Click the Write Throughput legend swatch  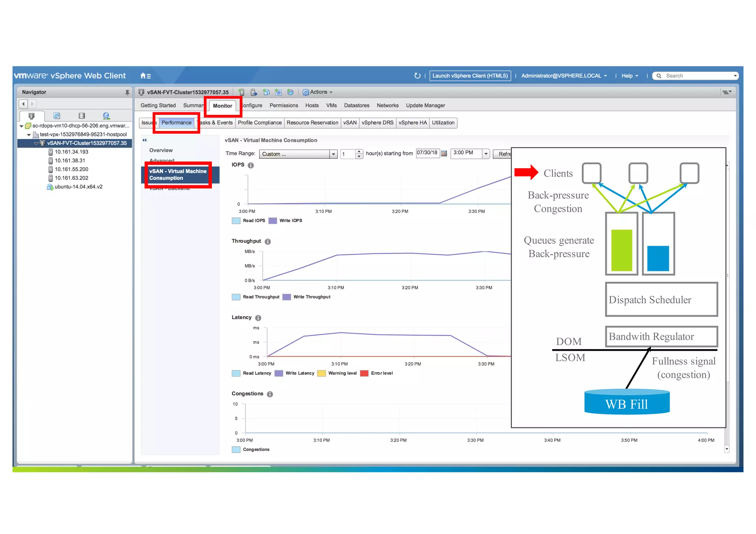pyautogui.click(x=286, y=297)
